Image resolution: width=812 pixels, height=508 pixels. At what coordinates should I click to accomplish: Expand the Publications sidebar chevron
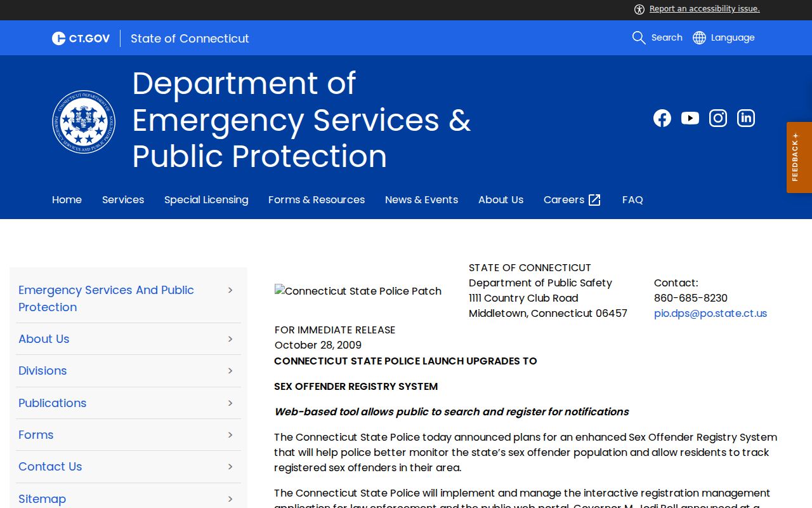click(230, 403)
